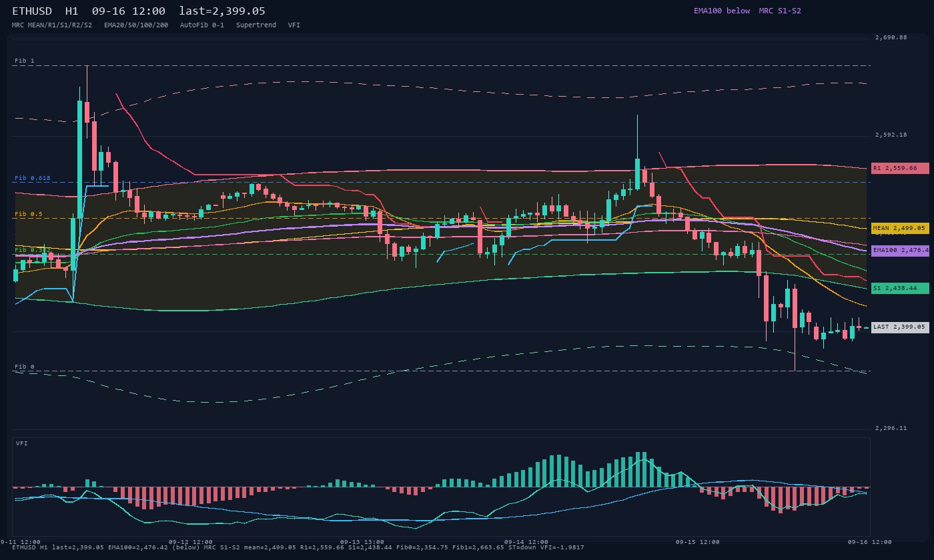Click the 'Fib 0' level label
The width and height of the screenshot is (934, 560).
(25, 367)
